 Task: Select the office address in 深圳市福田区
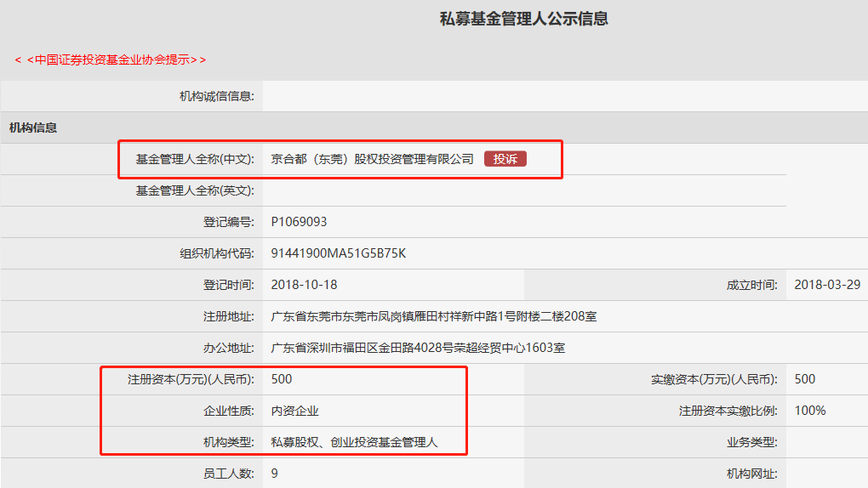(418, 348)
